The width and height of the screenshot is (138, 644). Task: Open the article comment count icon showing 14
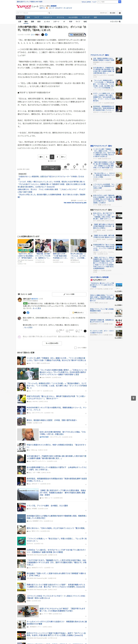coord(33,35)
